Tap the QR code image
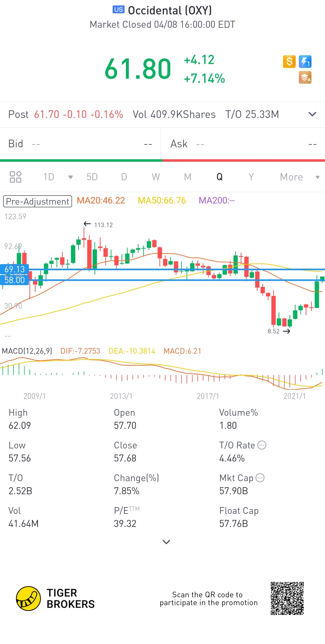325x644 pixels. point(287,598)
